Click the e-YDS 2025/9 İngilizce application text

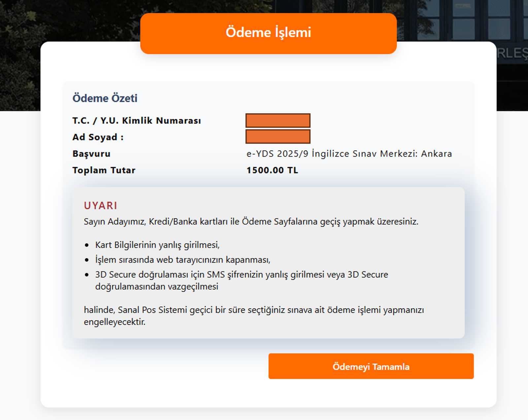tap(349, 154)
